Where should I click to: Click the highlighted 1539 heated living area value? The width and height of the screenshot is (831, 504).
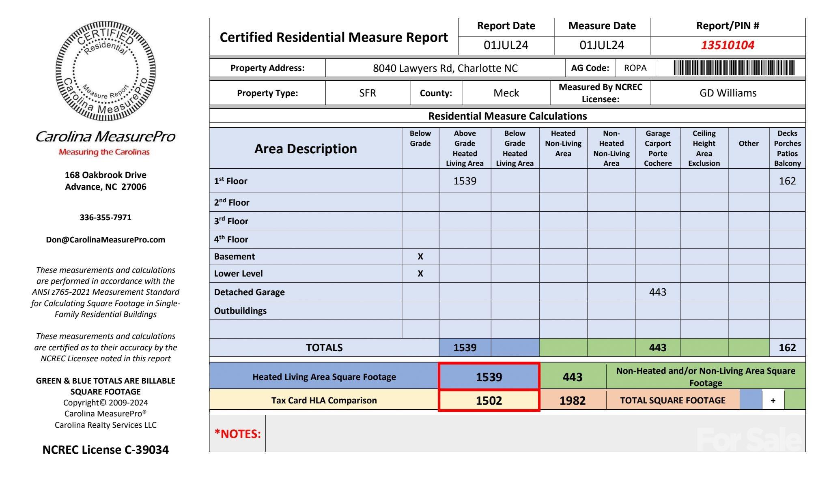pos(489,377)
